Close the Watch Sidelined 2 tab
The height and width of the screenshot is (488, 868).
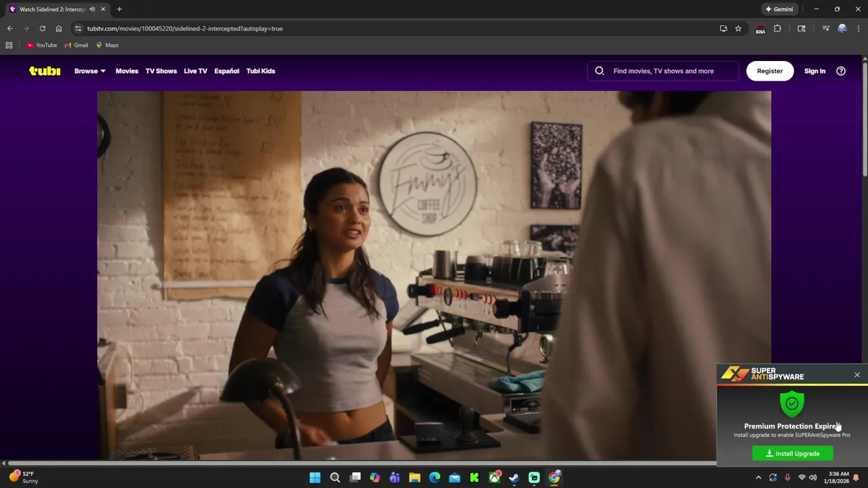pyautogui.click(x=103, y=9)
